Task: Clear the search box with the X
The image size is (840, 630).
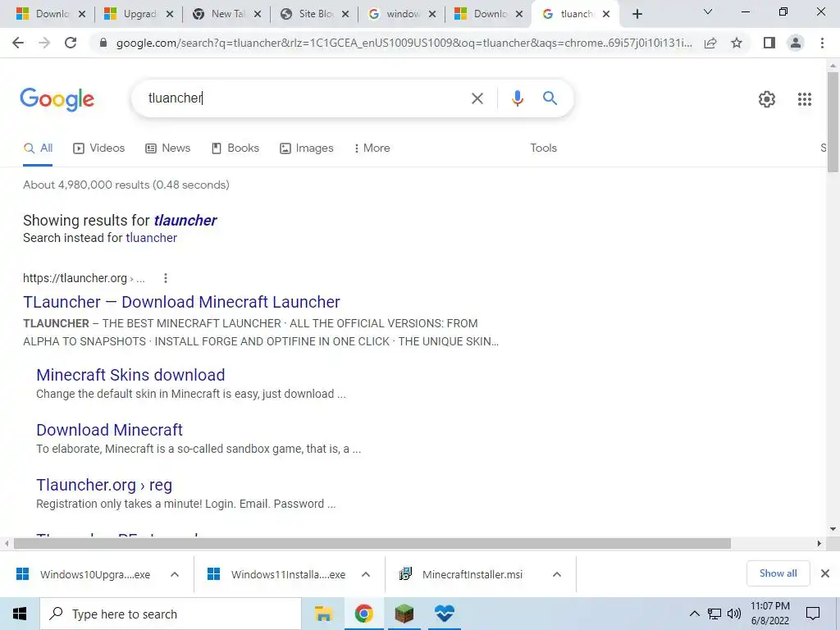Action: click(x=477, y=98)
